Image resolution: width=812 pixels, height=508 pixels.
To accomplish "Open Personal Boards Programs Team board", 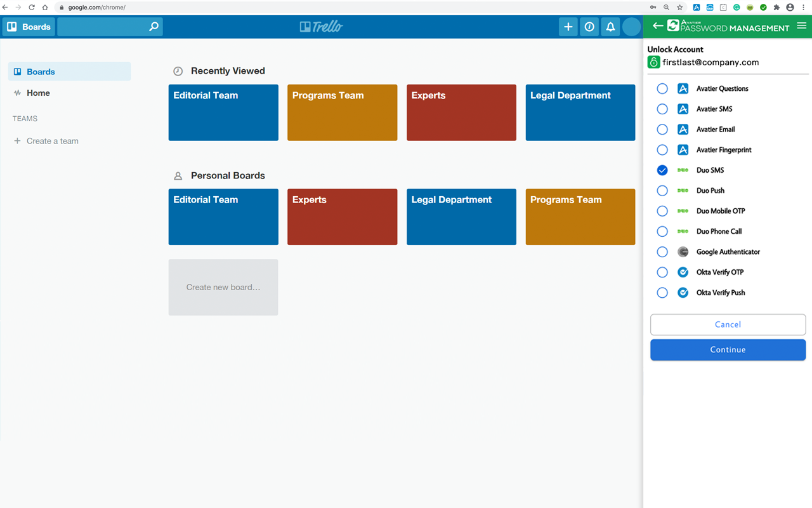I will click(580, 217).
